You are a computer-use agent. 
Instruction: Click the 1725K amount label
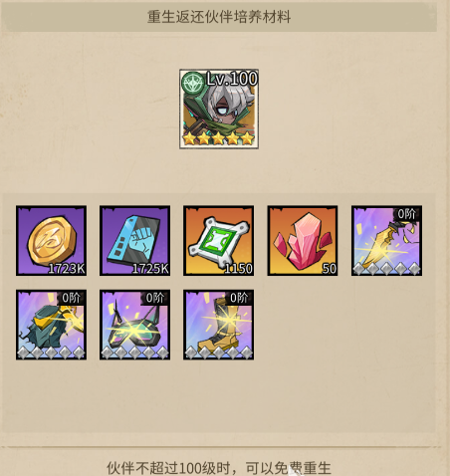(150, 268)
